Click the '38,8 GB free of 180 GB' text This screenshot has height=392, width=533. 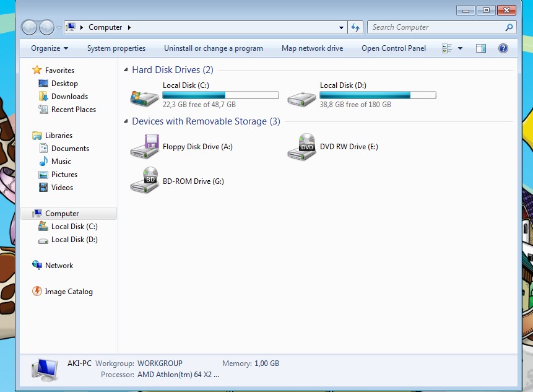coord(355,105)
